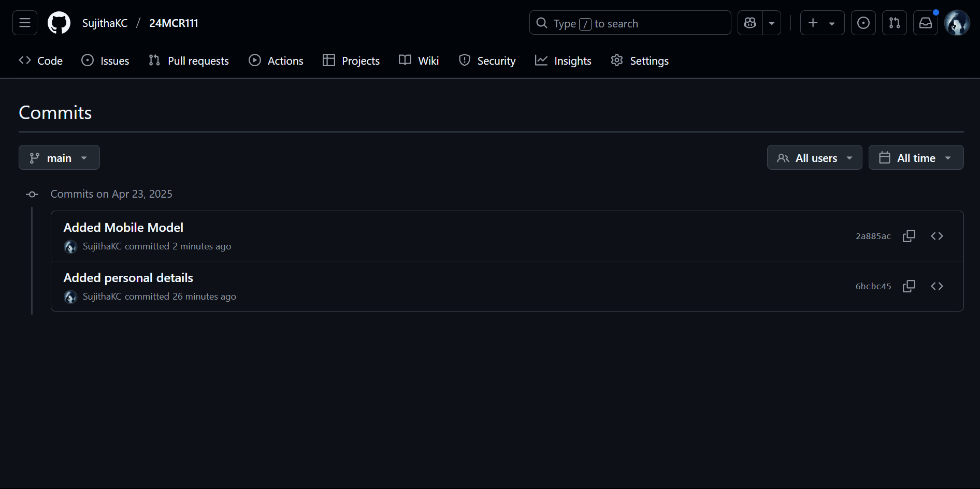Switch to the Projects tab
This screenshot has height=489, width=980.
click(x=351, y=61)
